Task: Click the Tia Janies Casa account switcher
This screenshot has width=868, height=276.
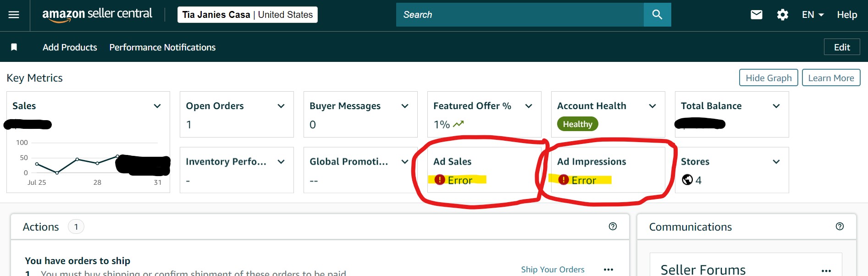Action: [x=248, y=15]
